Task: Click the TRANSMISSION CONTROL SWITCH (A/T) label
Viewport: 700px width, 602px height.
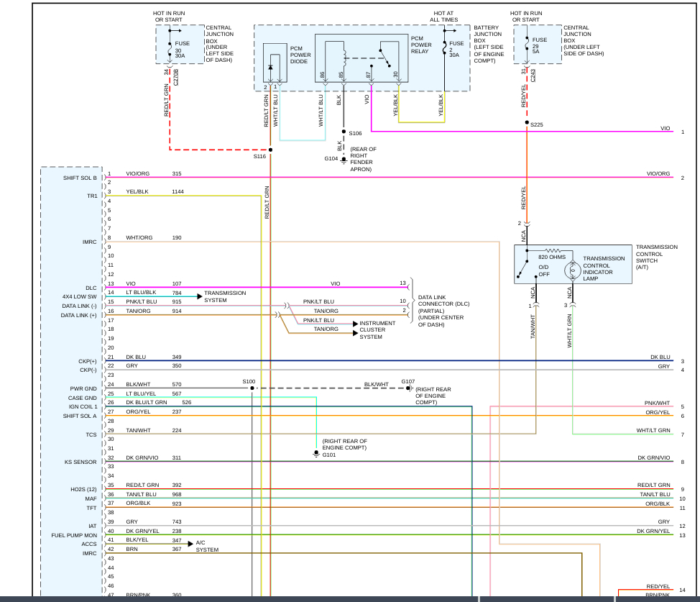Action: (657, 257)
